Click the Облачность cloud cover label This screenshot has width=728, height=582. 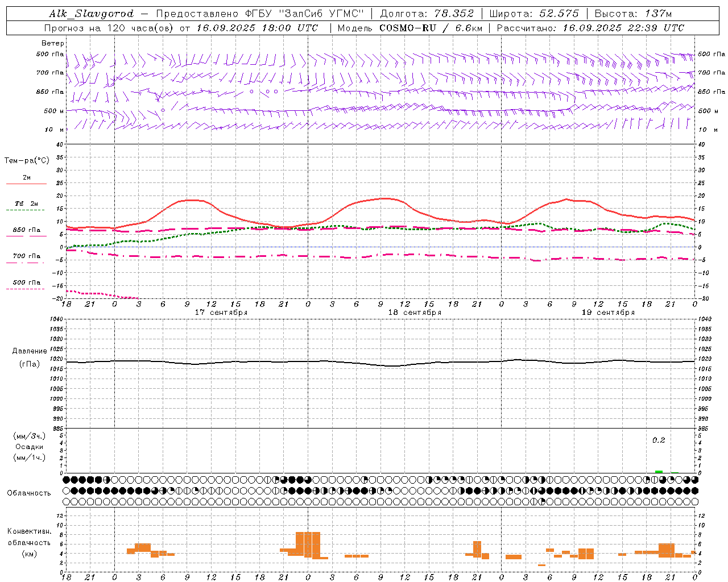point(29,493)
